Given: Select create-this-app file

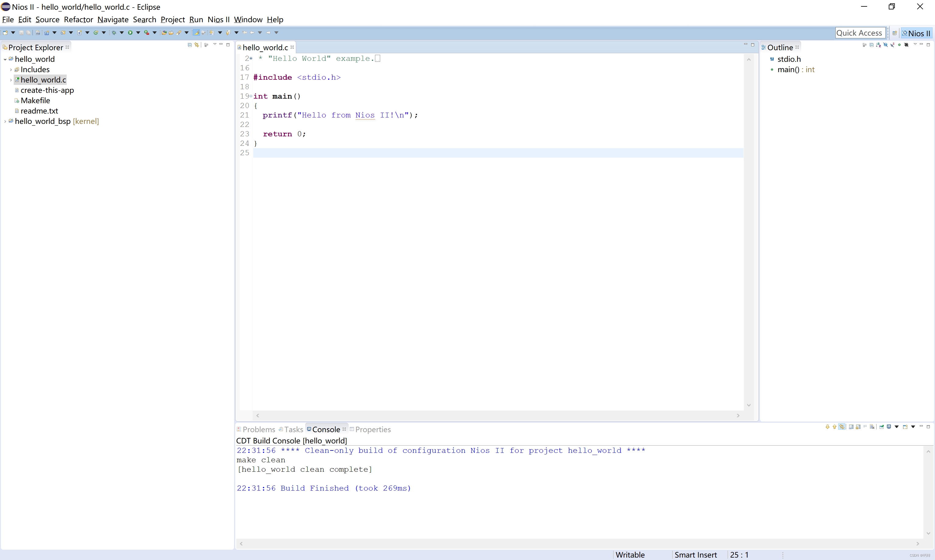Looking at the screenshot, I should tap(44, 90).
